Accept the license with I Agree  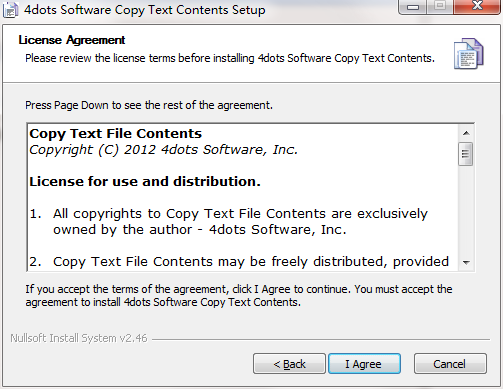tap(364, 364)
